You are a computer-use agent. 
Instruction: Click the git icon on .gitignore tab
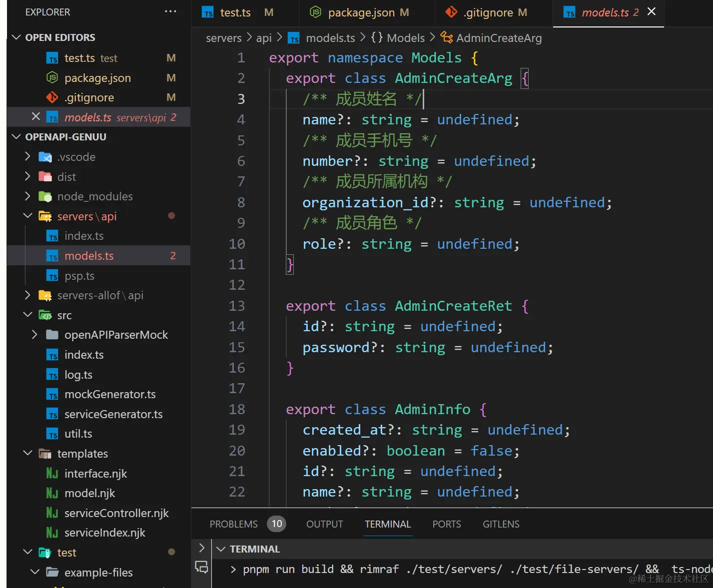[451, 12]
